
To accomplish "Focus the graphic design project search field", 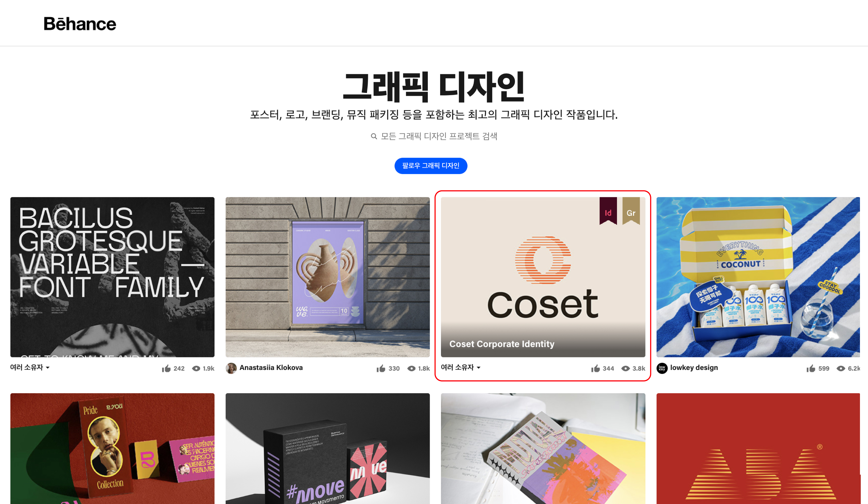I will [434, 136].
